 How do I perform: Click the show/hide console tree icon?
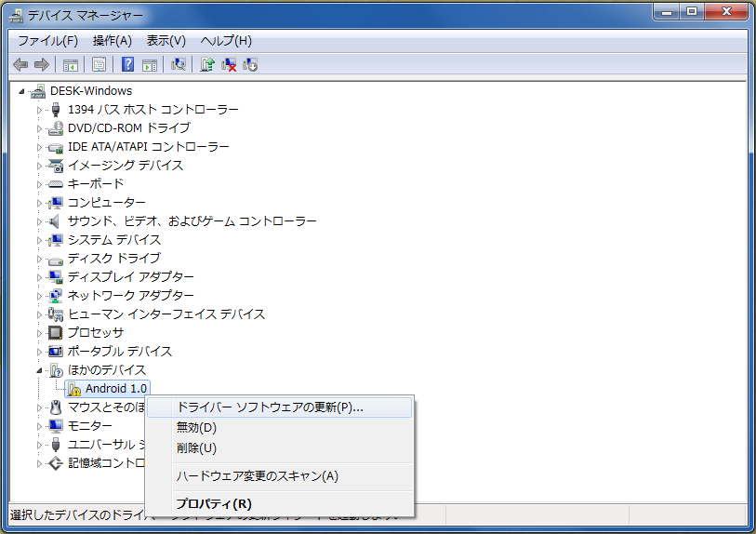(x=71, y=64)
